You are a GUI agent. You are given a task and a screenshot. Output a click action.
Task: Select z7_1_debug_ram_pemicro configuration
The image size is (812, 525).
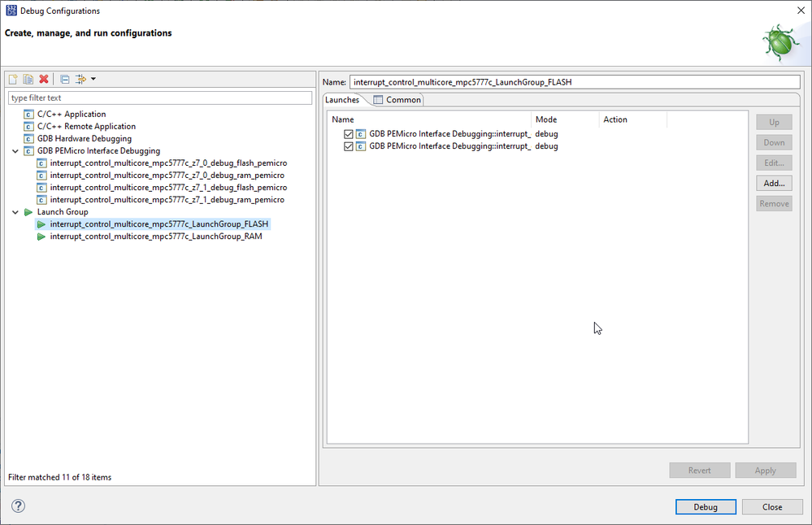tap(167, 200)
